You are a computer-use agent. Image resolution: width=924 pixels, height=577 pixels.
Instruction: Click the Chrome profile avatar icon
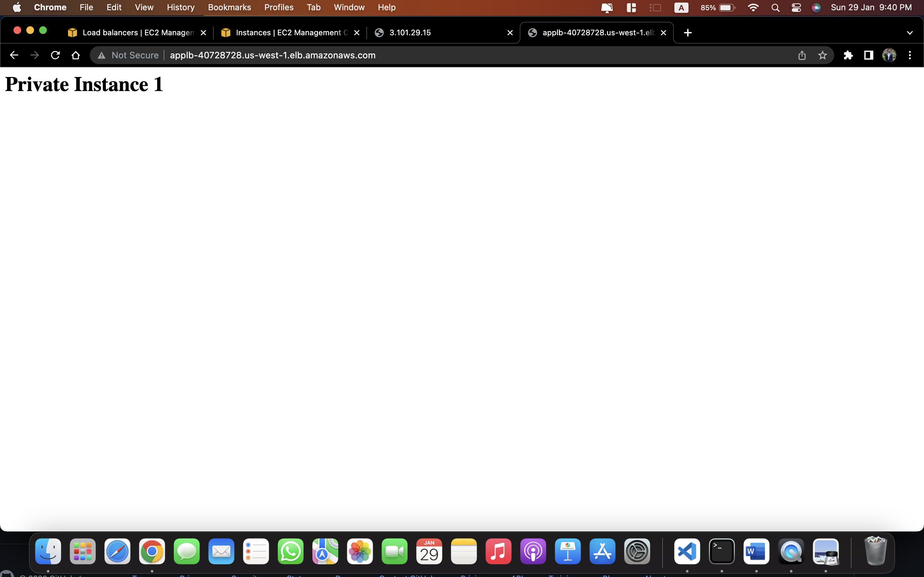pos(889,55)
